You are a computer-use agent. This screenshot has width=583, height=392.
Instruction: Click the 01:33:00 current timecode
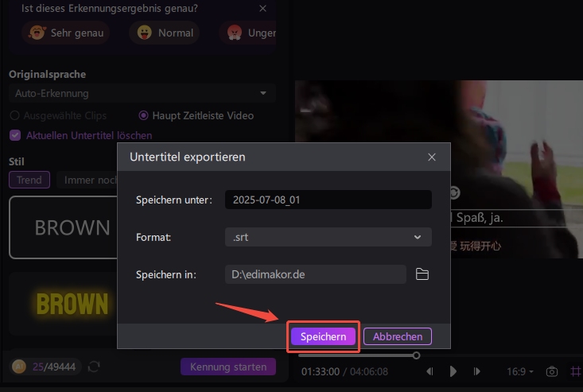tap(320, 371)
